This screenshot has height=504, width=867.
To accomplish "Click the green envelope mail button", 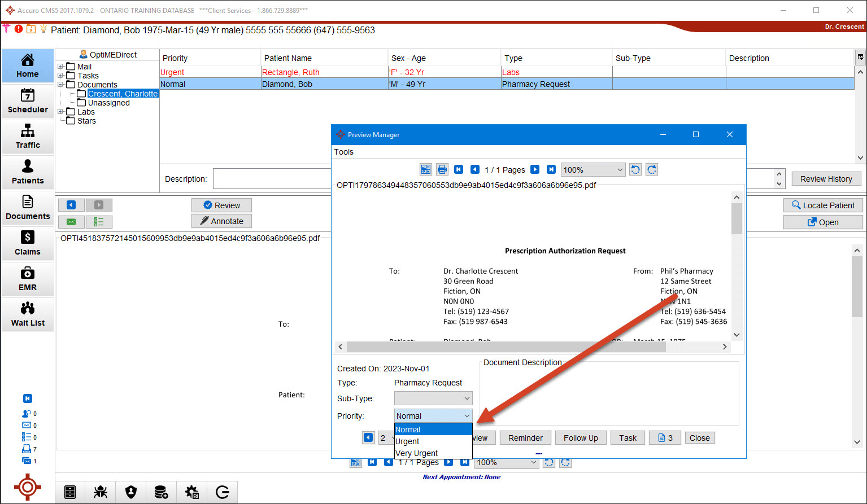I will coord(71,222).
